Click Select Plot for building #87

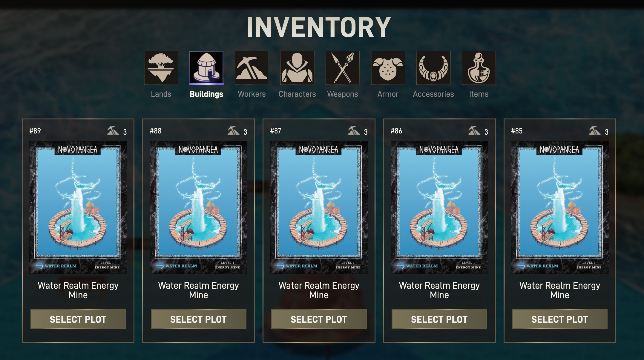319,319
